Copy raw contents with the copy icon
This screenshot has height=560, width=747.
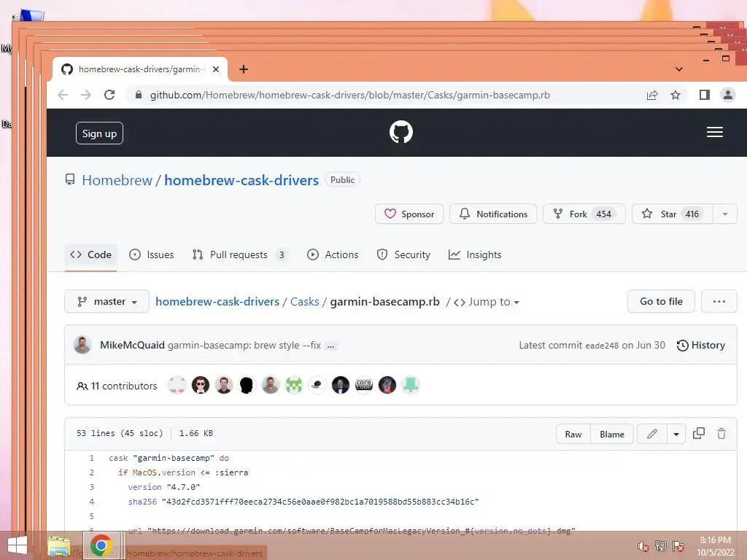point(698,433)
